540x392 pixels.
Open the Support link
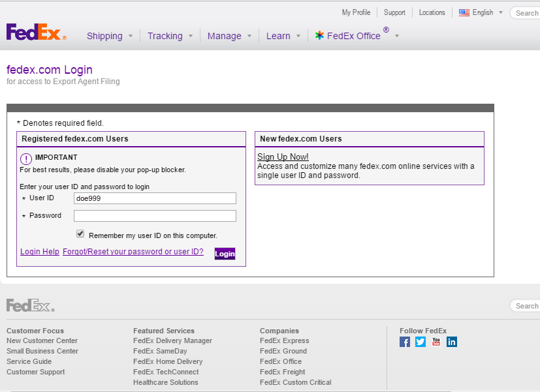394,12
